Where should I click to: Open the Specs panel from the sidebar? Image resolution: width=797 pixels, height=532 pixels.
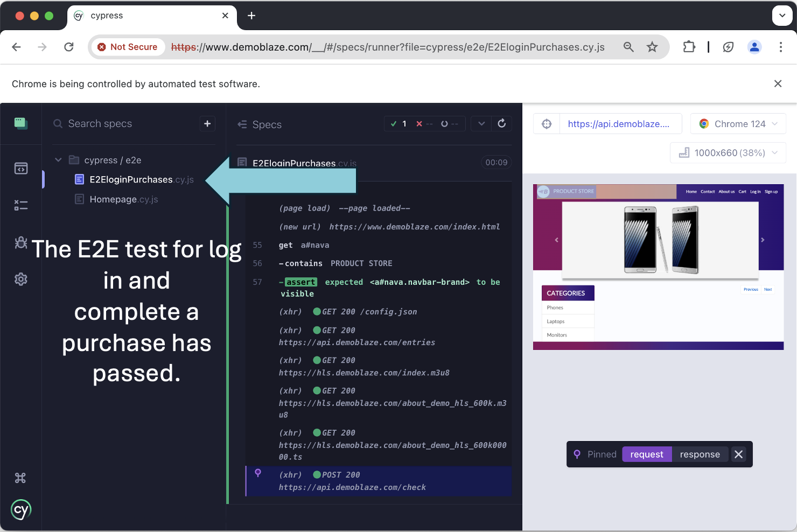(x=21, y=168)
